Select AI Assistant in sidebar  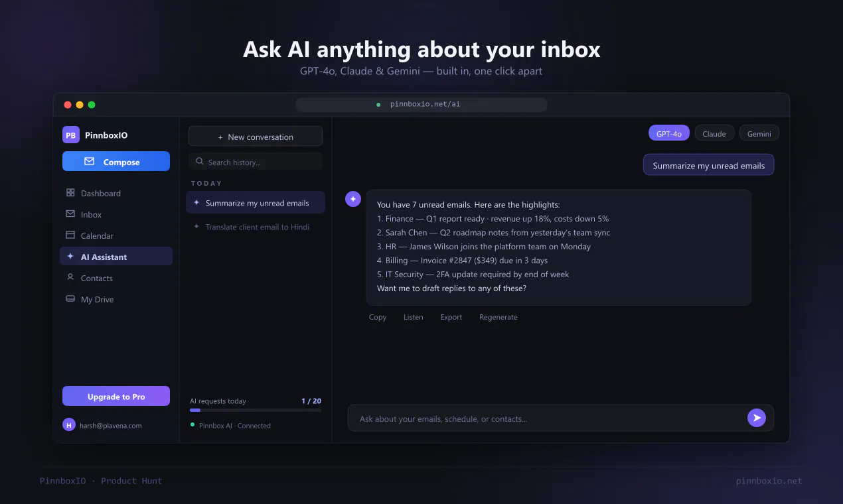coord(116,257)
